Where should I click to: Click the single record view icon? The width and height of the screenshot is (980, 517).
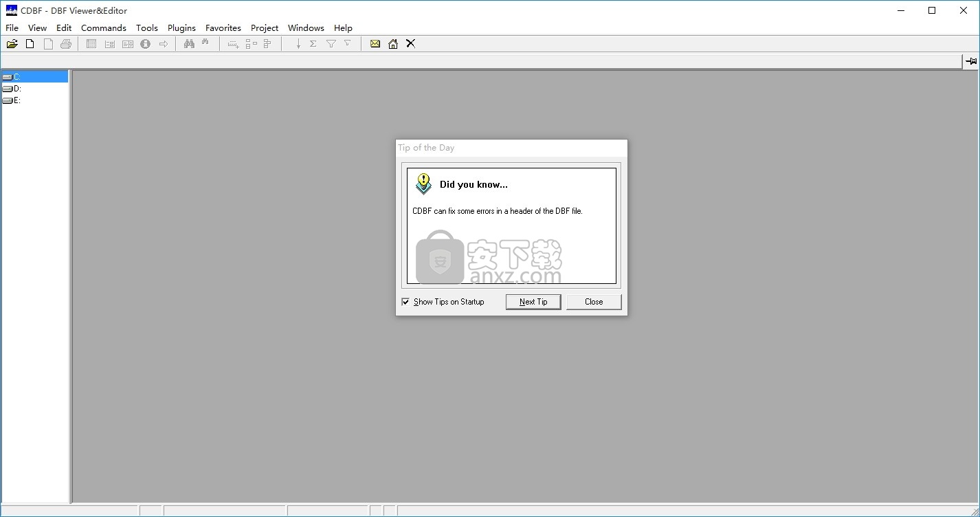click(x=109, y=44)
